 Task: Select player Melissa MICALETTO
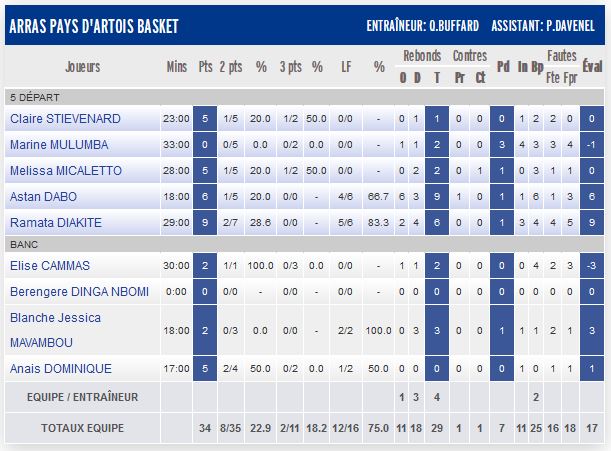65,171
